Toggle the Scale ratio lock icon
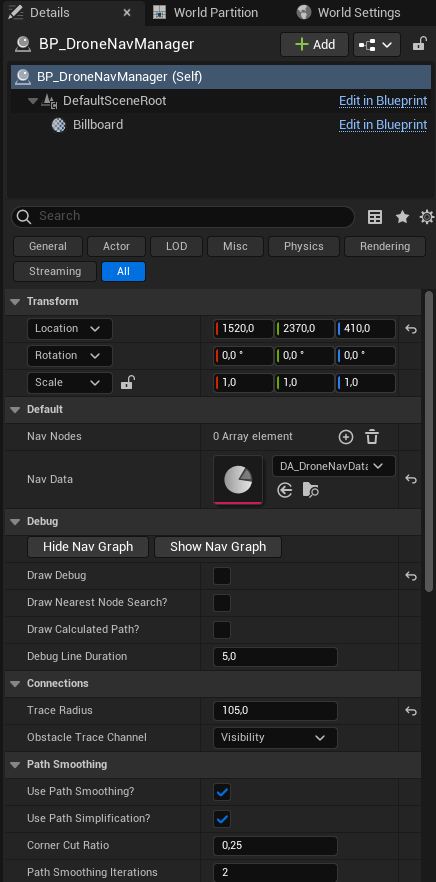The image size is (436, 882). (x=128, y=382)
